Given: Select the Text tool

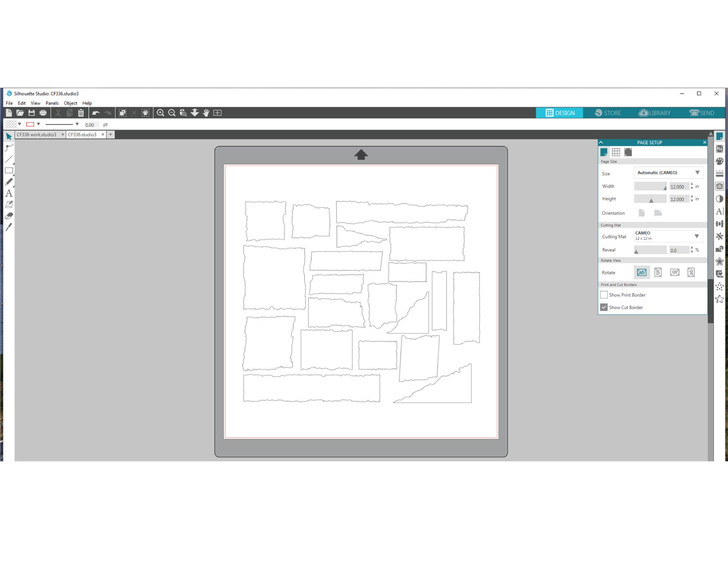Looking at the screenshot, I should [x=8, y=192].
